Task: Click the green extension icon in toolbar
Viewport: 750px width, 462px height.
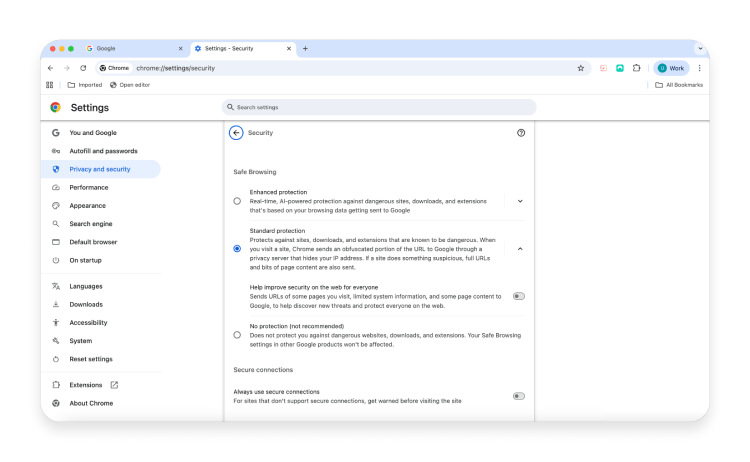Action: [x=620, y=68]
